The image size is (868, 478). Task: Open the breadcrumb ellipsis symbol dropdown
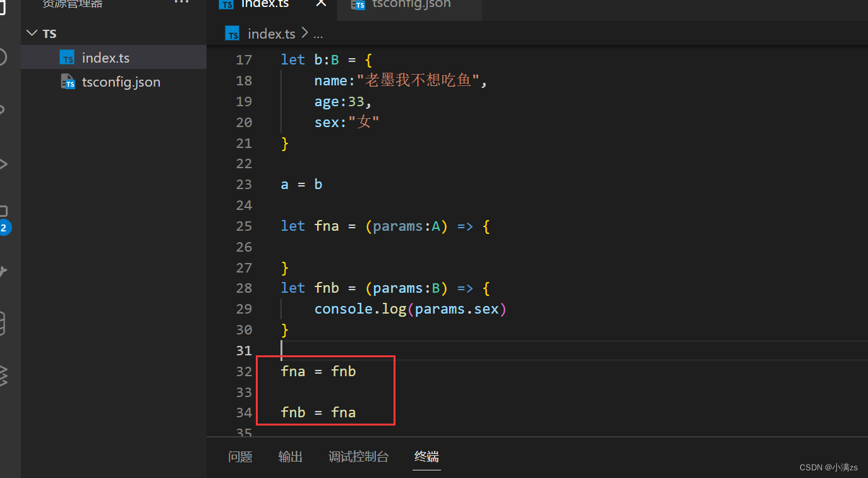pos(318,35)
